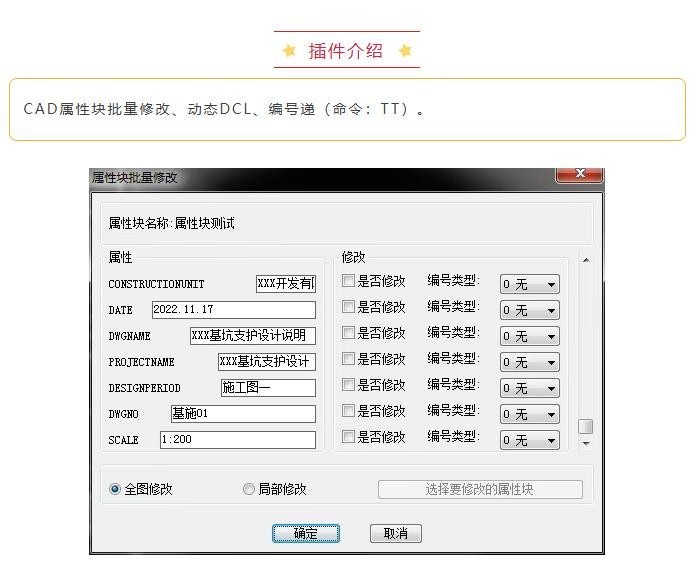Open 编号类型 dropdown for PROJECTNAME row
Screen dimensions: 700x580
pos(529,362)
